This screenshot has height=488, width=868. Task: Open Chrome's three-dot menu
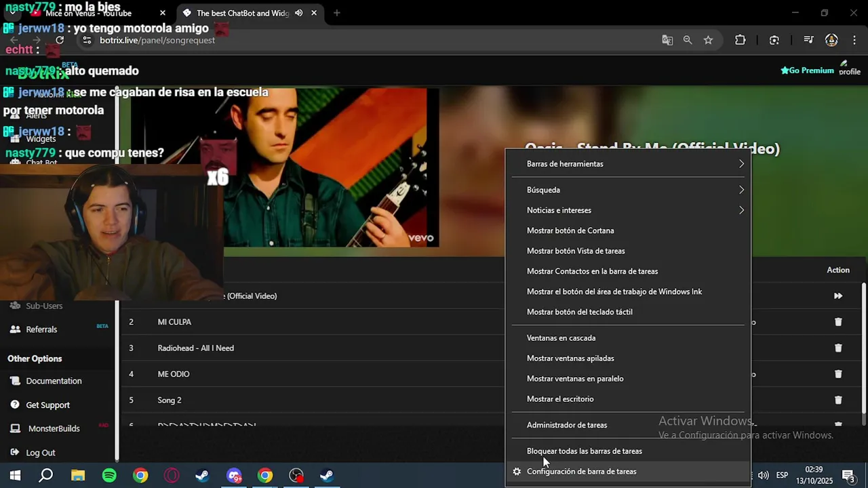tap(854, 40)
